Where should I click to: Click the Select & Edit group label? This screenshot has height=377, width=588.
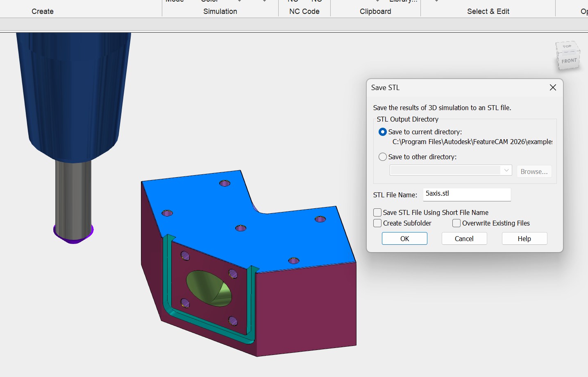coord(488,11)
